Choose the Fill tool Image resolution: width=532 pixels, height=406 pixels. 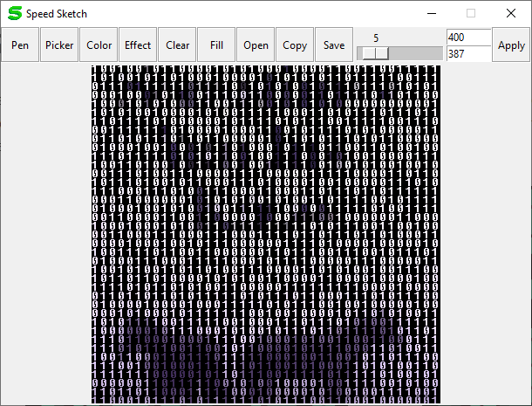click(216, 45)
